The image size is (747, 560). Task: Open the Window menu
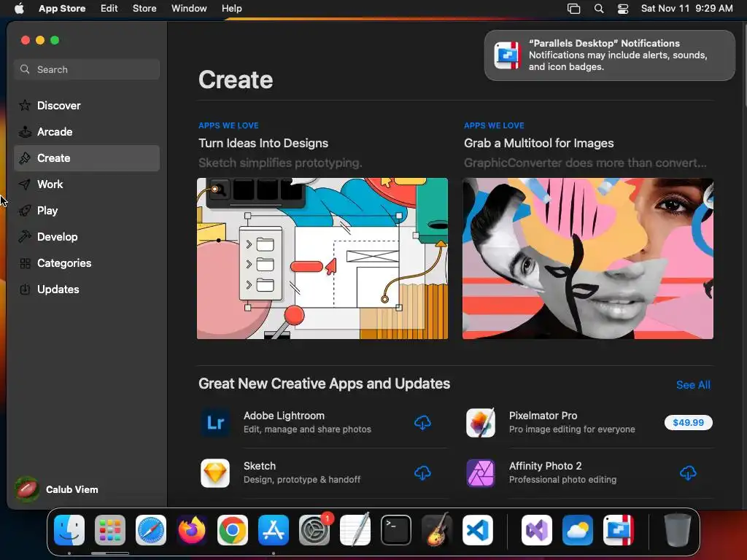pyautogui.click(x=189, y=8)
